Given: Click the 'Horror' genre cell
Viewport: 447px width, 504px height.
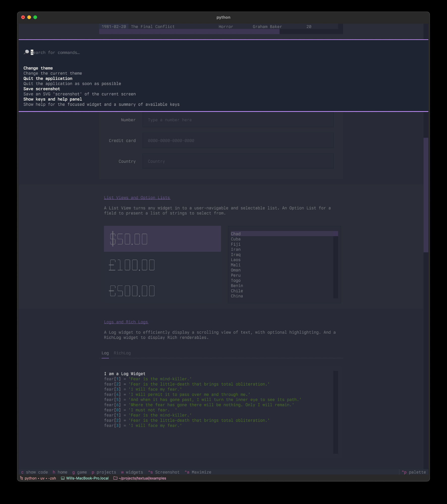Looking at the screenshot, I should click(x=226, y=26).
